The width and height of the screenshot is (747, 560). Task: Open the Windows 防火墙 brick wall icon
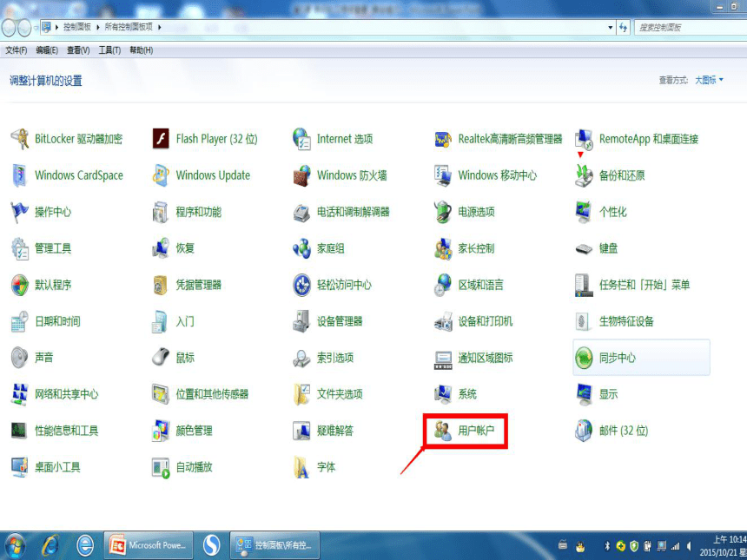pos(301,175)
